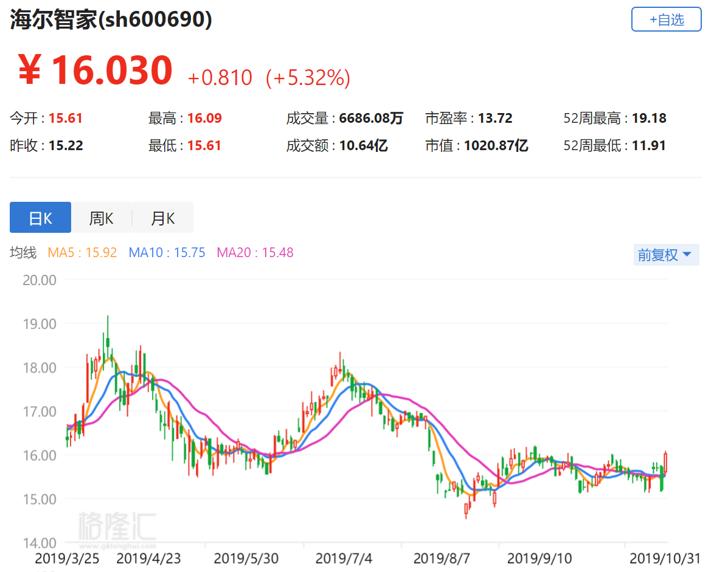Click the 52周最高 value 19.18

[x=648, y=119]
